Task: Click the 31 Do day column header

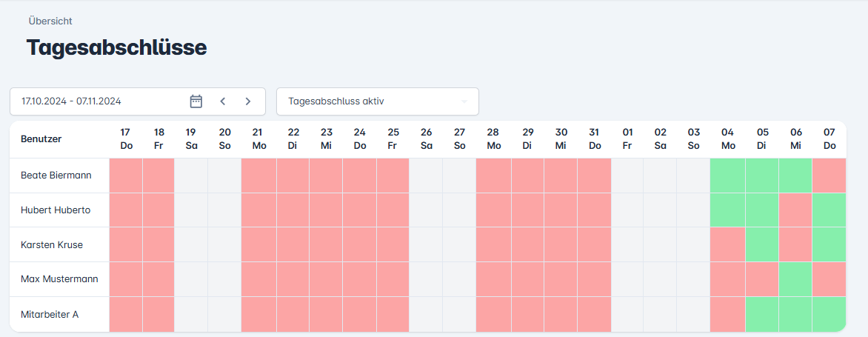Action: pos(595,139)
